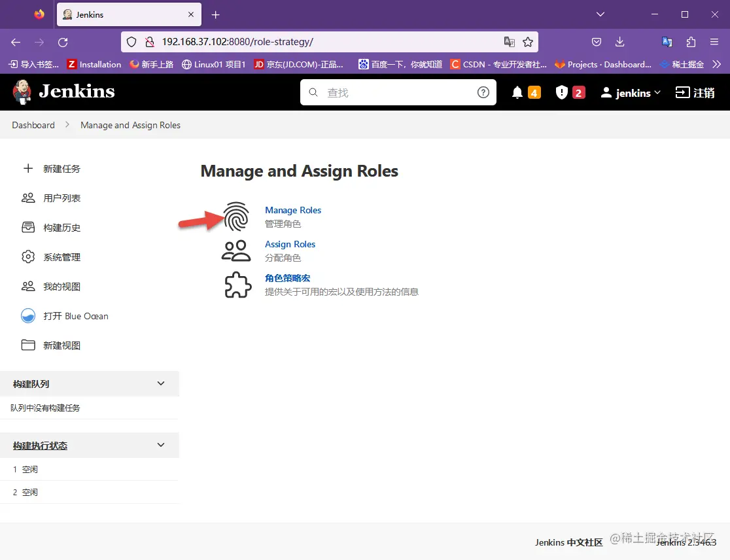This screenshot has width=730, height=560.
Task: Click the 队列中没有构建任务 text
Action: (45, 408)
